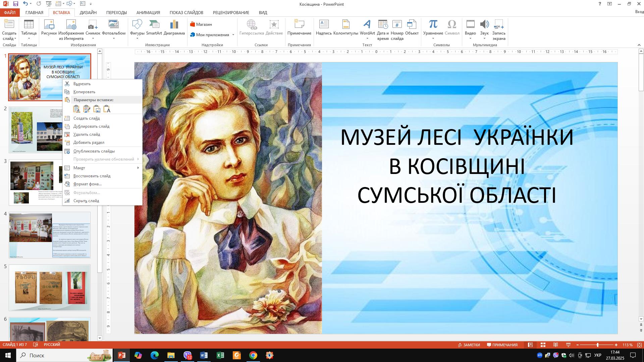The image size is (644, 362).
Task: Switch to АНИМАЦИЯ tab
Action: coord(148,12)
